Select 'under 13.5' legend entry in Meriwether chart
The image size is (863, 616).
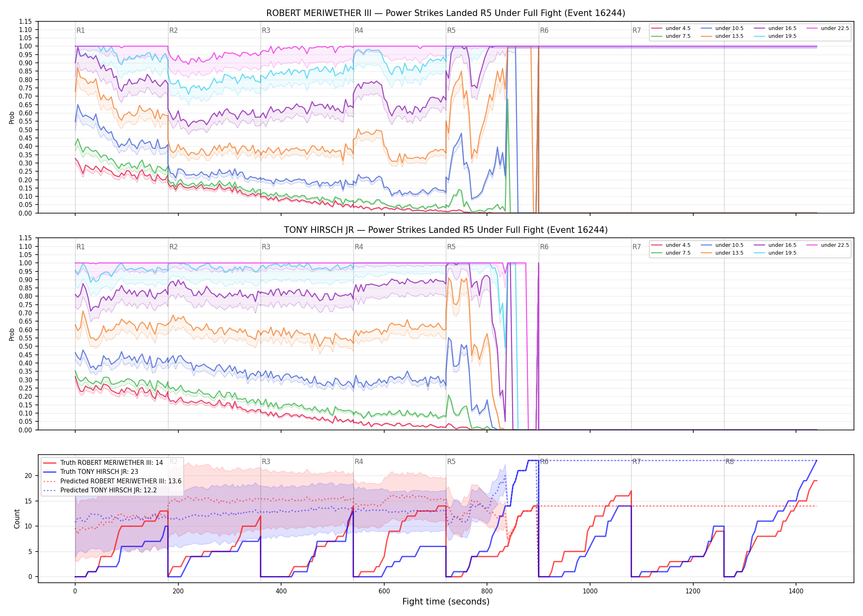point(722,36)
